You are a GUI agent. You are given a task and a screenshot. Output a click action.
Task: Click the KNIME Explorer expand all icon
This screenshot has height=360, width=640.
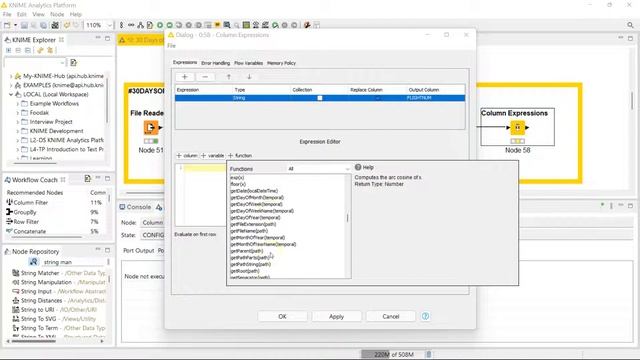click(x=9, y=50)
